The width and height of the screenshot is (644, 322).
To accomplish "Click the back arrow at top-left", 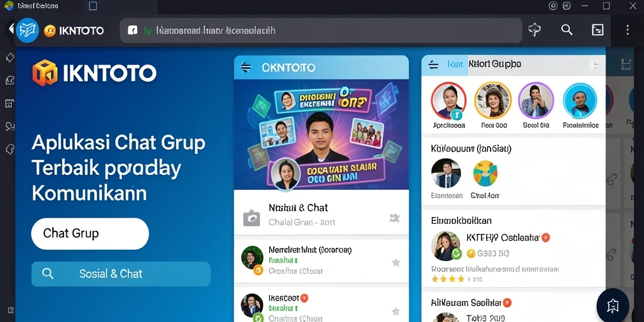I will click(11, 28).
